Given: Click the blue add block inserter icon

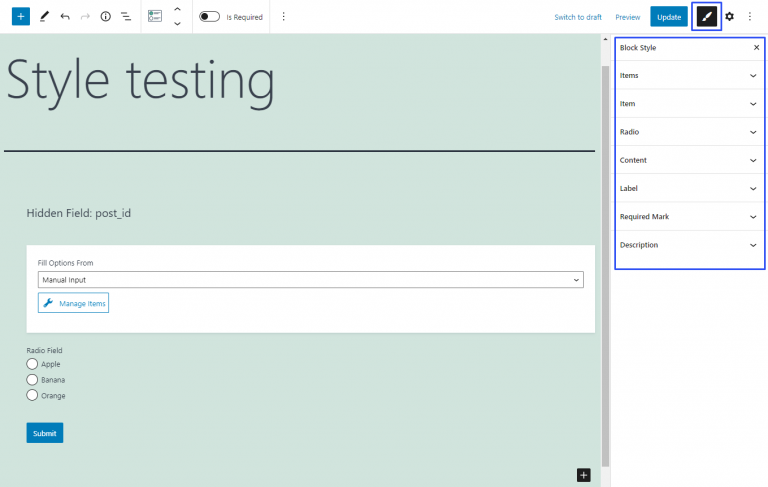Looking at the screenshot, I should (x=21, y=17).
